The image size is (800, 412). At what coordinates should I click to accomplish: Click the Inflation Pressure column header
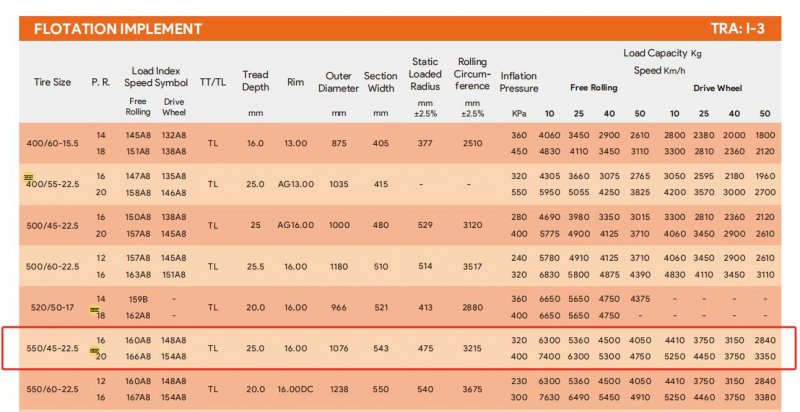tap(518, 82)
